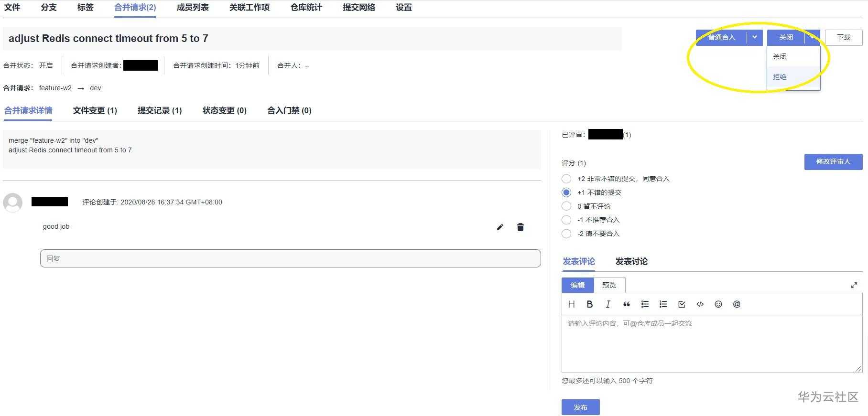Apply italic formatting in comment editor
Viewport: 868px width, 416px height.
(x=608, y=304)
